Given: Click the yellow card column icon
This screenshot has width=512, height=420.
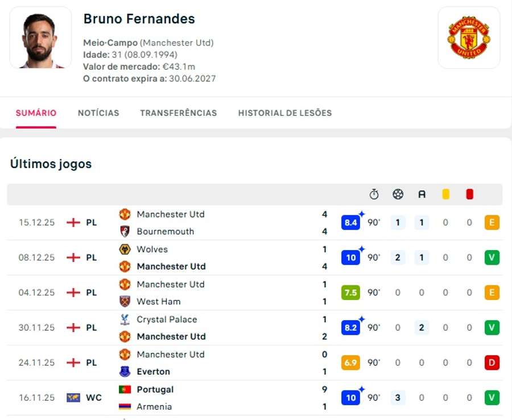Looking at the screenshot, I should [445, 193].
